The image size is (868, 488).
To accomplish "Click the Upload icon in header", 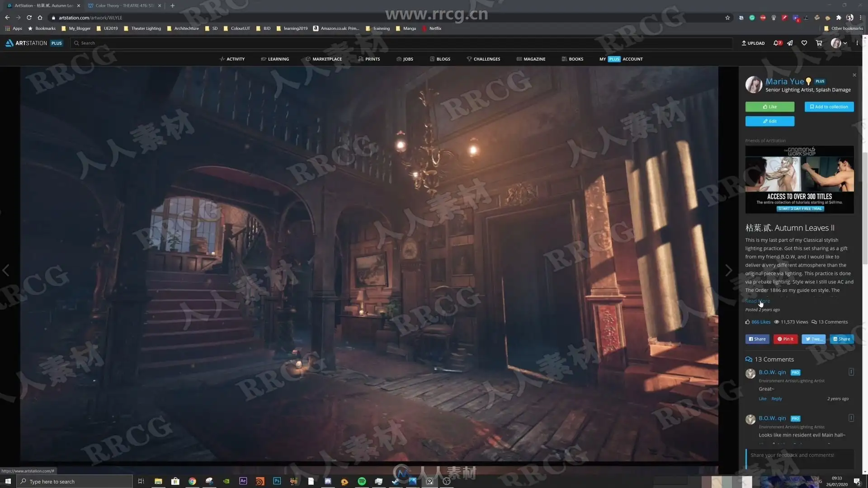I will click(x=753, y=43).
